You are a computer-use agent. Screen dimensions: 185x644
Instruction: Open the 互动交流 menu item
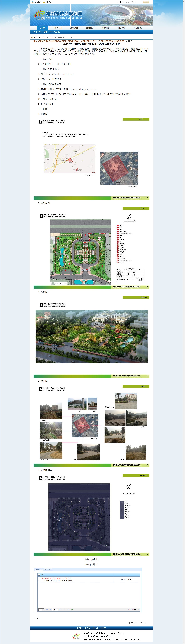pyautogui.click(x=138, y=28)
